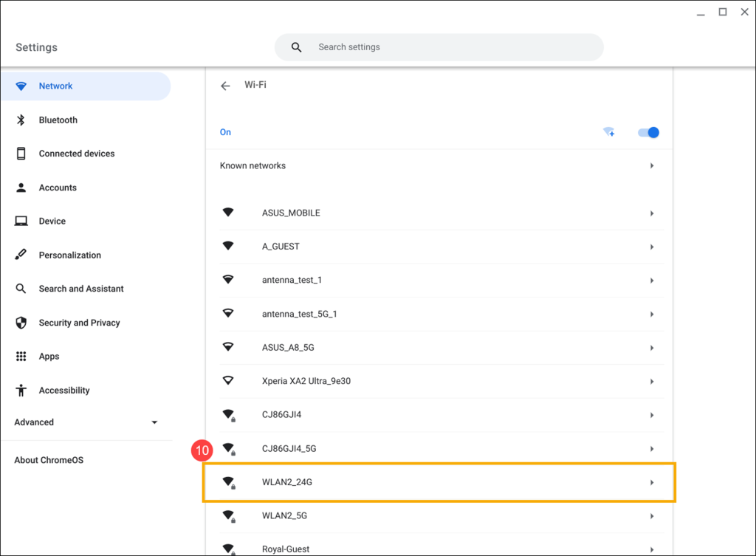
Task: Click the Search settings input field
Action: (439, 47)
